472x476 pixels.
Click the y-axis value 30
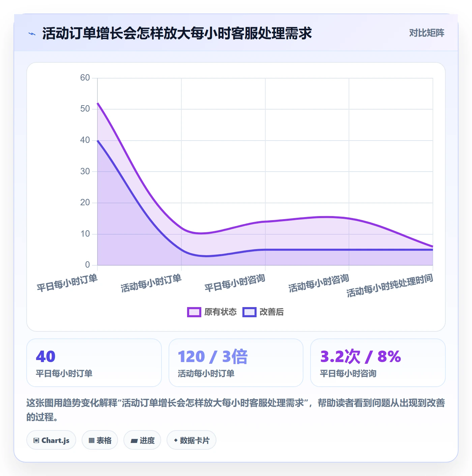point(85,172)
